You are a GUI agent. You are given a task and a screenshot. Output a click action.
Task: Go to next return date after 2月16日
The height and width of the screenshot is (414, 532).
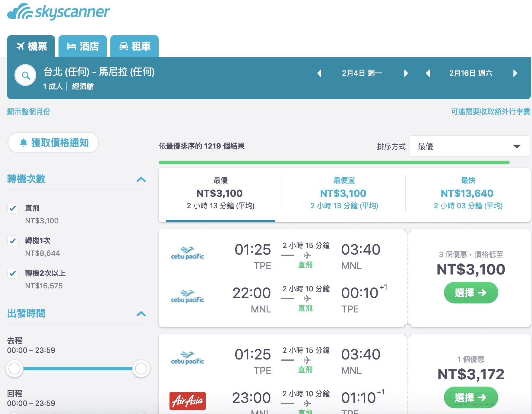(x=515, y=73)
